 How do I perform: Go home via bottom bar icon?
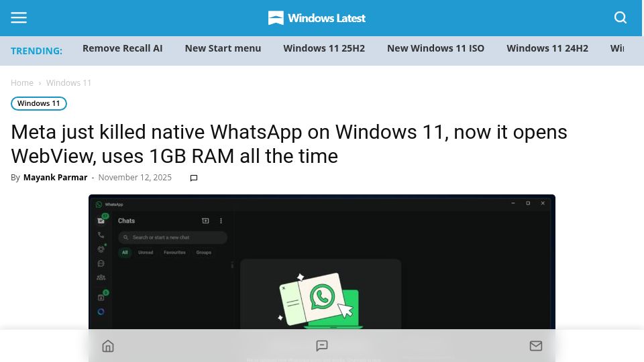(108, 346)
